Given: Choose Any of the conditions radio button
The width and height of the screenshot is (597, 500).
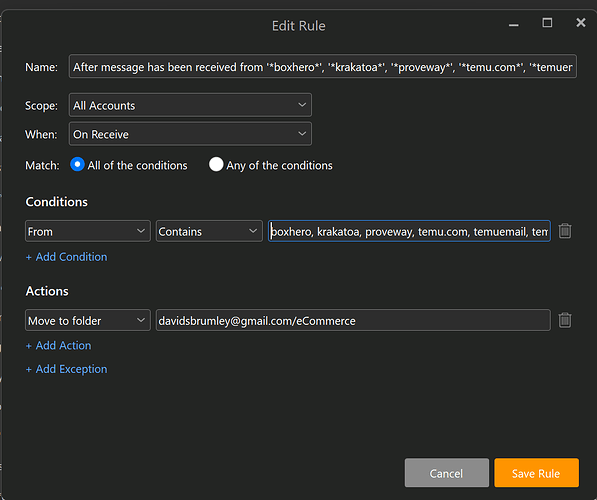Looking at the screenshot, I should click(216, 165).
